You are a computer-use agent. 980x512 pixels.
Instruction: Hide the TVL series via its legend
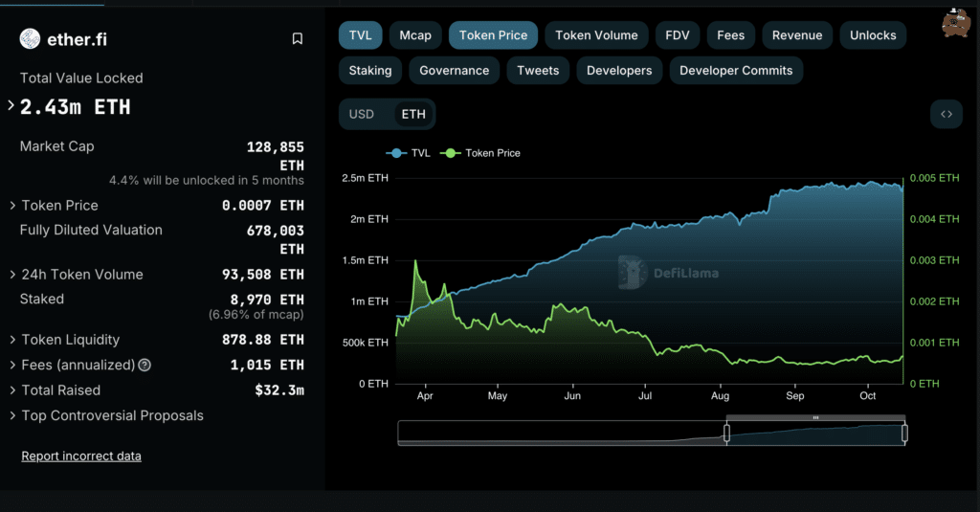coord(408,153)
